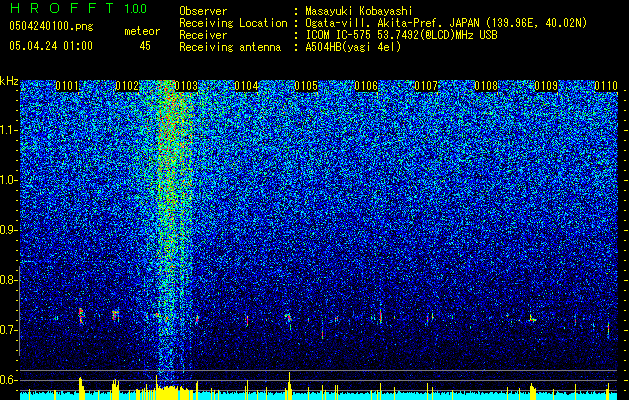Click the 0.7 kHz axis tick label
Viewport: 629px width, 400px height.
[9, 330]
